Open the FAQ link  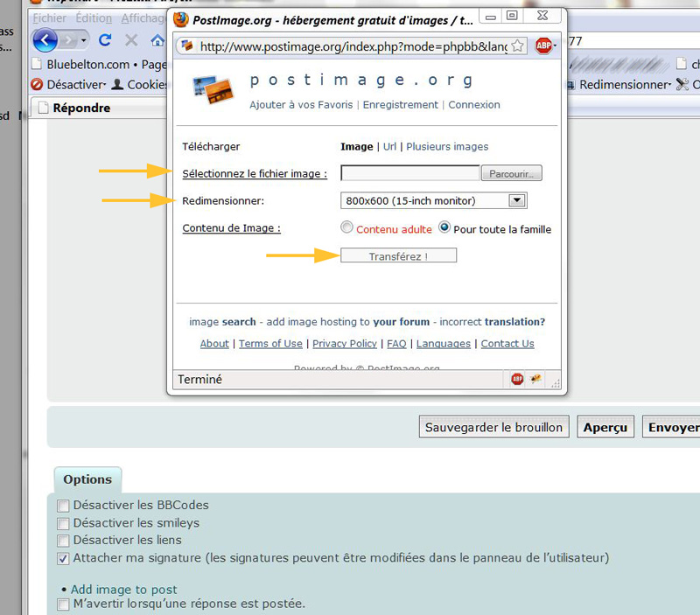396,344
